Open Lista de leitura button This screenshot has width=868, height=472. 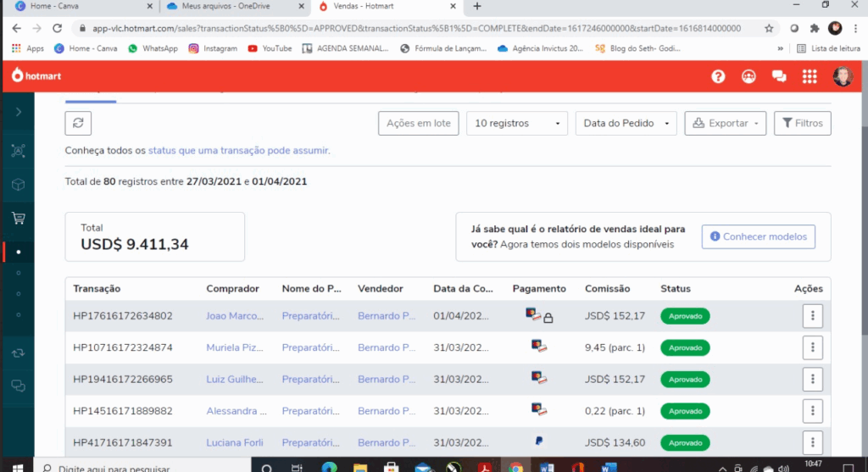coord(828,48)
